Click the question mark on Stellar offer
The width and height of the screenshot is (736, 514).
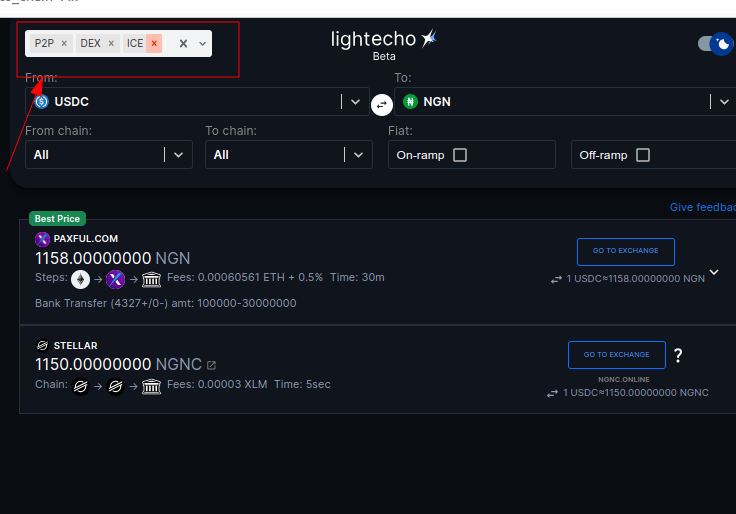click(678, 355)
